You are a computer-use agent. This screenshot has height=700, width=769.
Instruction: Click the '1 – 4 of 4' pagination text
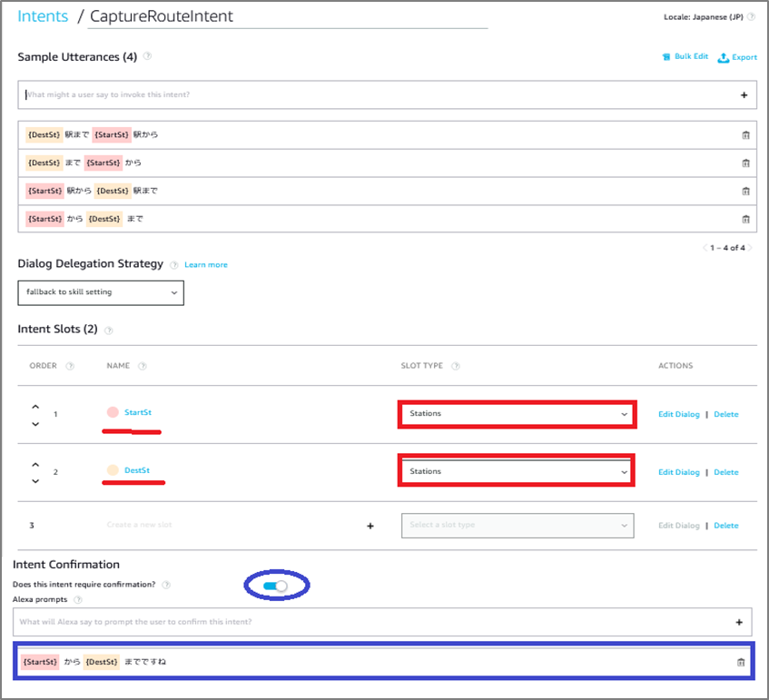click(x=727, y=248)
